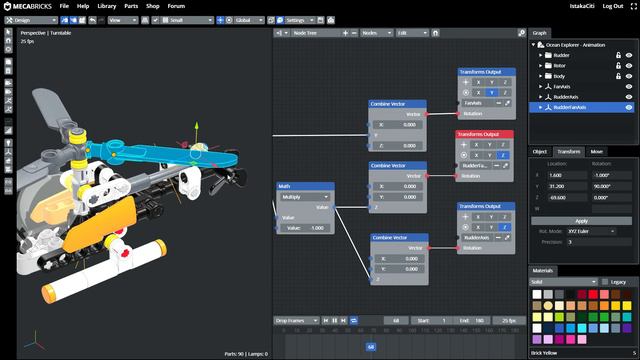The width and height of the screenshot is (640, 360).
Task: Click the save disk icon beside Settings
Action: click(321, 20)
